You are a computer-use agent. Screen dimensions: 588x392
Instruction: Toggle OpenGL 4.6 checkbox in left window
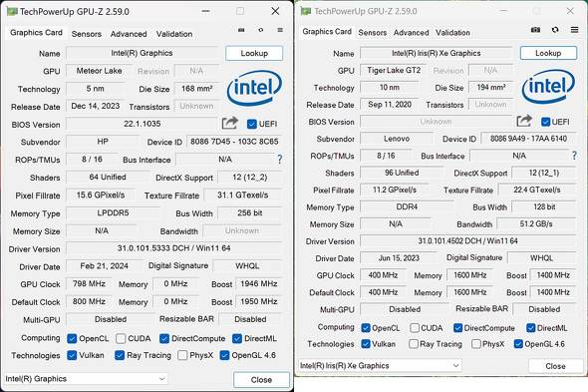(x=224, y=355)
